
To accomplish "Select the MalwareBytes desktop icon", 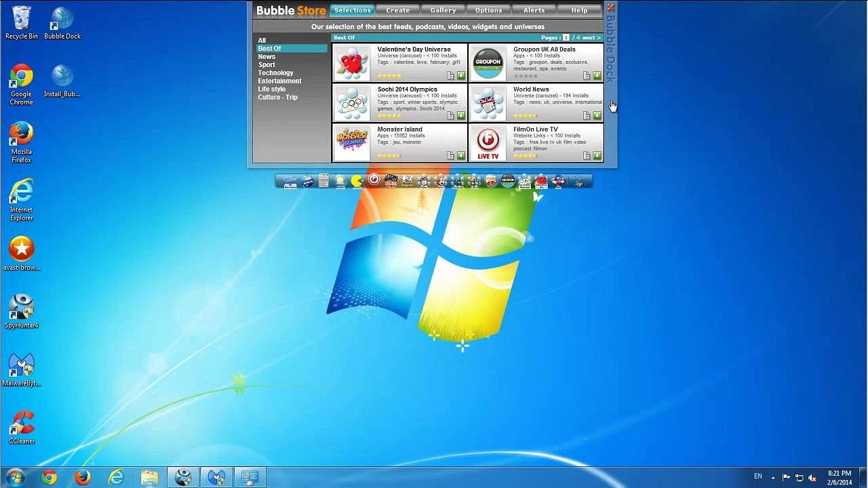I will [21, 370].
